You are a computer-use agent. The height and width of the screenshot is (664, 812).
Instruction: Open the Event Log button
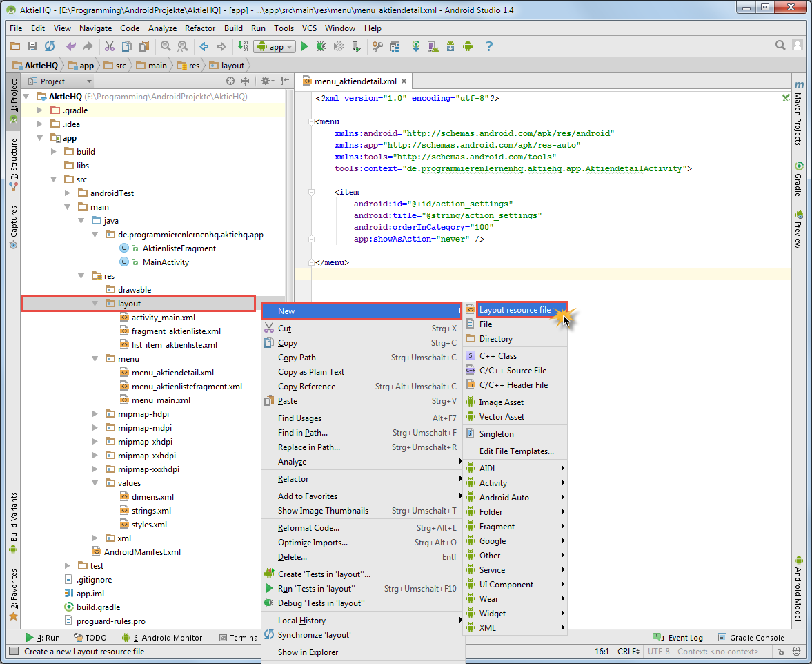(x=678, y=638)
